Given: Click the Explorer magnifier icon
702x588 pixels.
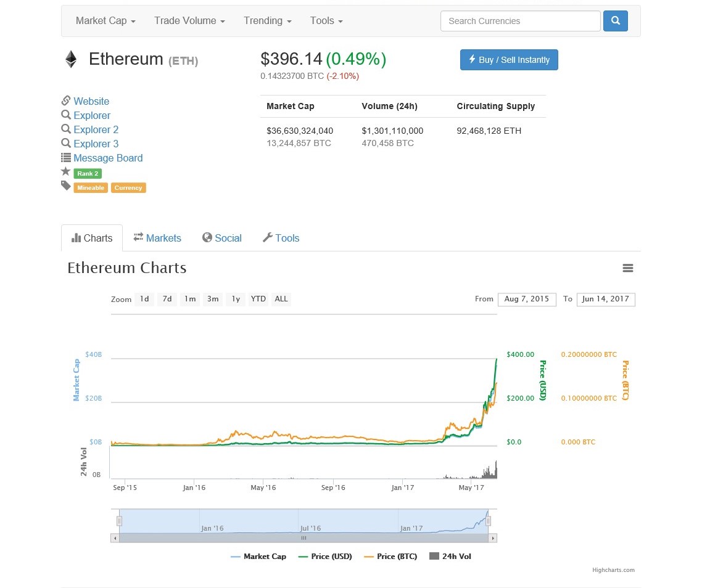Looking at the screenshot, I should click(x=66, y=115).
